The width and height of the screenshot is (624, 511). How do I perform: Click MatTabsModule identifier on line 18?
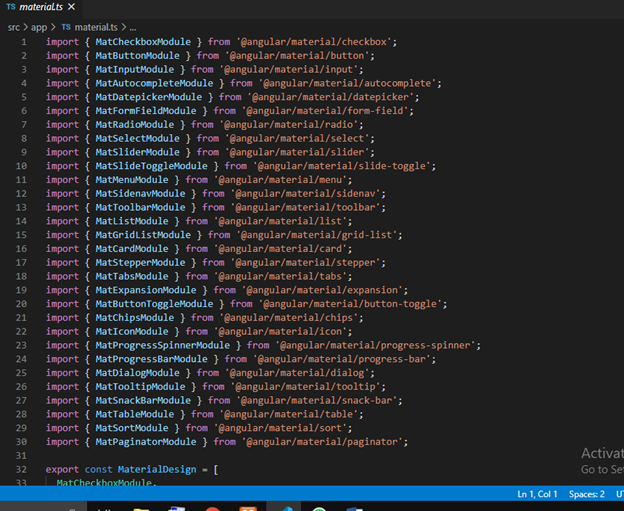132,276
